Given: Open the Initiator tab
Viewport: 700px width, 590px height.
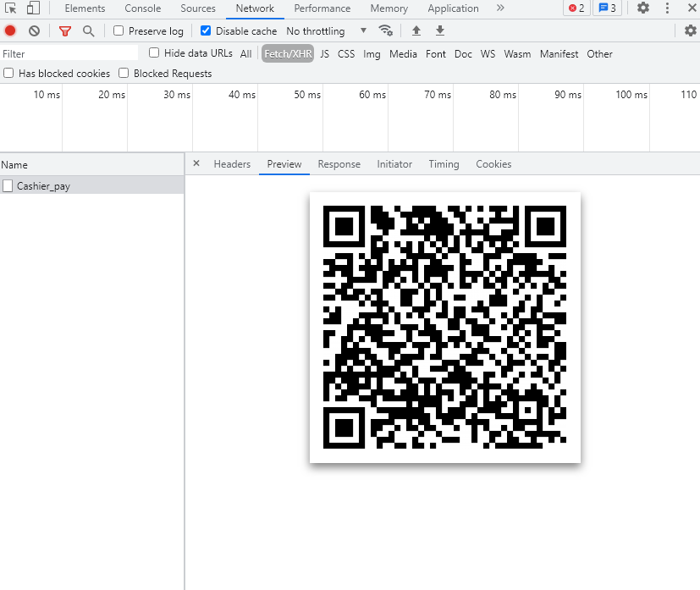Looking at the screenshot, I should point(394,163).
